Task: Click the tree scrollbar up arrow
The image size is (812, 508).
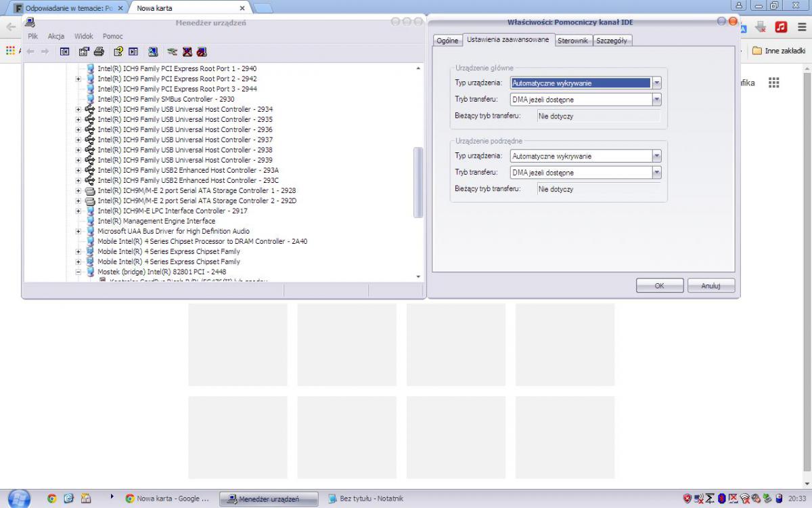Action: (x=418, y=68)
